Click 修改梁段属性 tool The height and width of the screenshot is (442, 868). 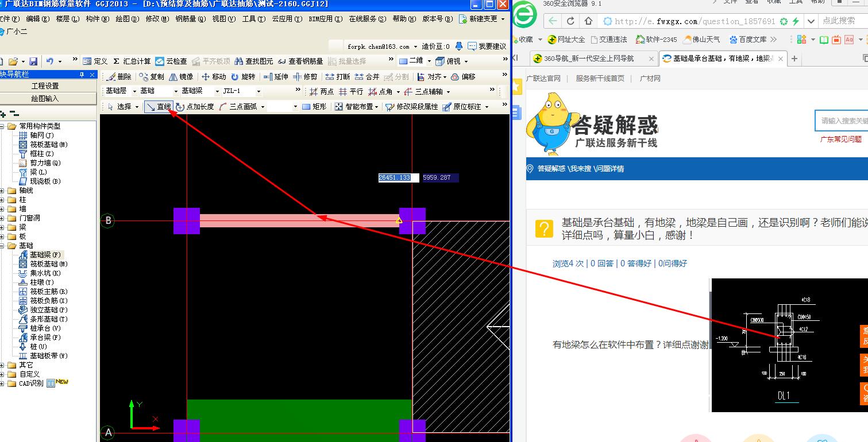coord(412,107)
